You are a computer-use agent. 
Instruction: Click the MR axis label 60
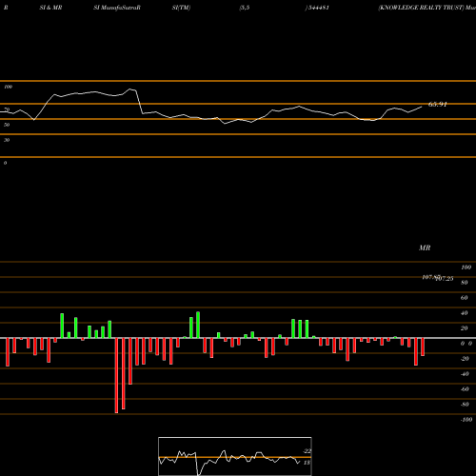click(465, 298)
